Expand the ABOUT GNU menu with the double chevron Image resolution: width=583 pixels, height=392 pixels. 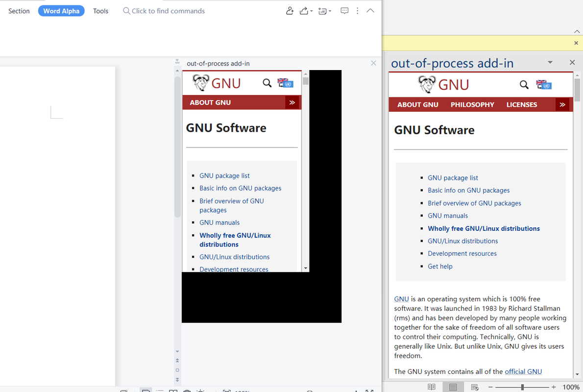562,104
